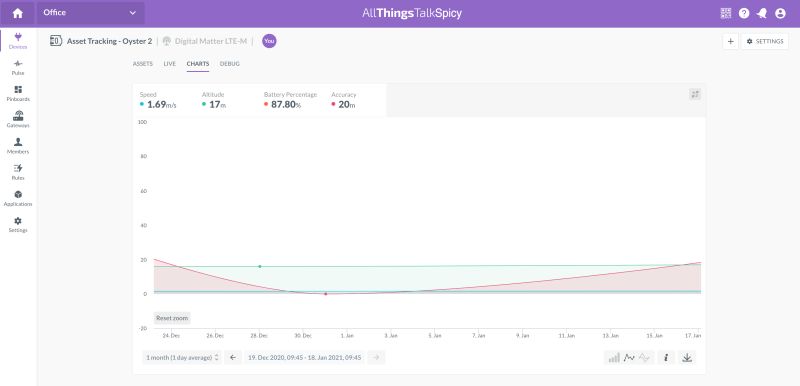Screen dimensions: 800x386
Task: Download chart data
Action: click(687, 357)
